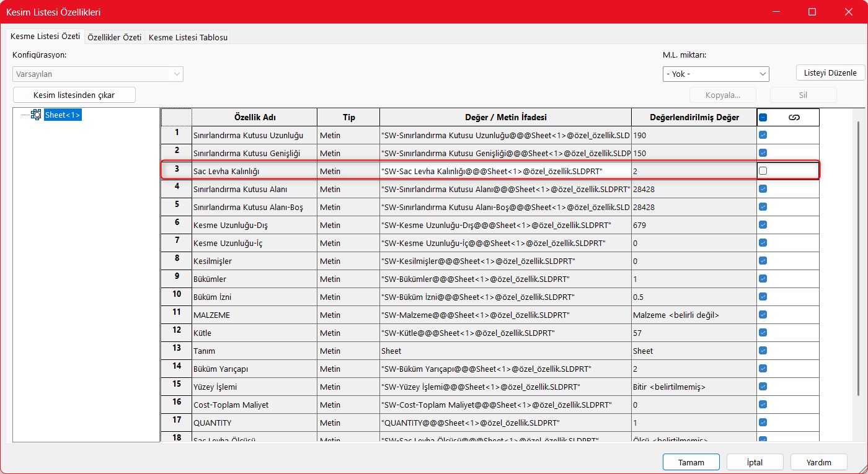This screenshot has width=868, height=474.
Task: Select row number 3 header
Action: coord(177,171)
